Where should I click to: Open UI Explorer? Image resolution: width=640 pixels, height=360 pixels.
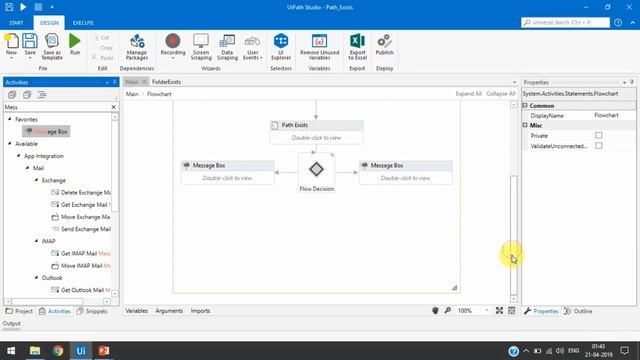281,47
